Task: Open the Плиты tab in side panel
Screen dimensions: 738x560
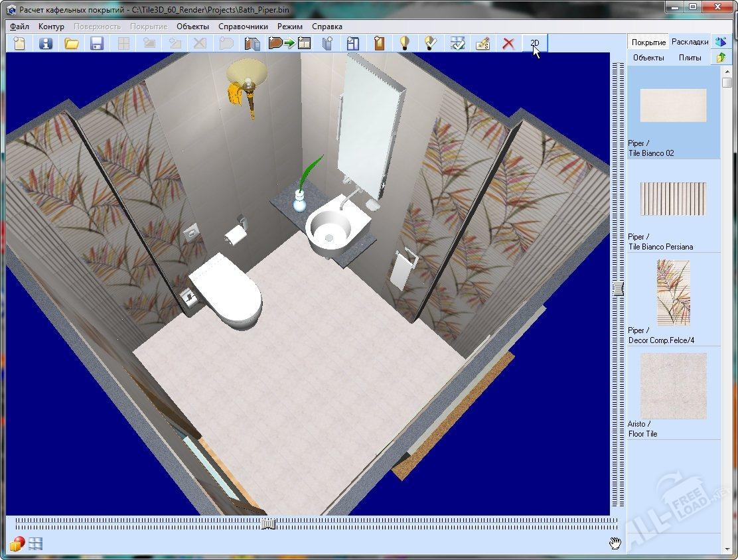Action: [x=690, y=58]
